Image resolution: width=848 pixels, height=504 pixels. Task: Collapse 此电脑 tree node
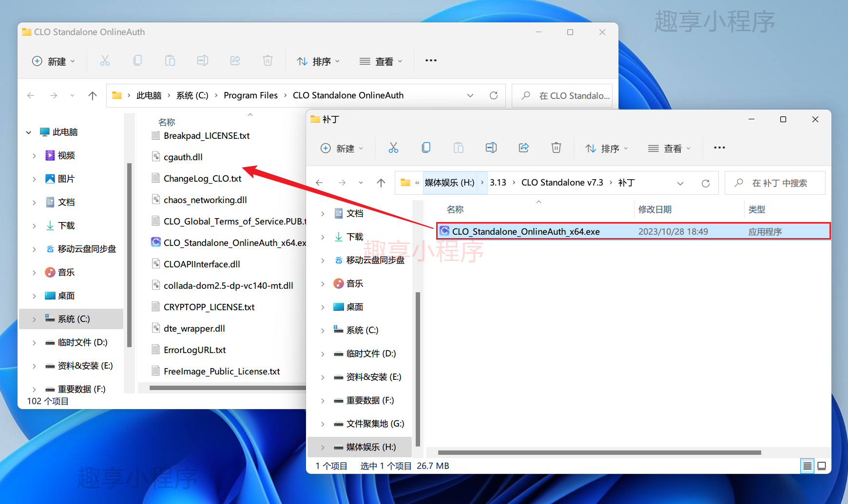[x=29, y=132]
